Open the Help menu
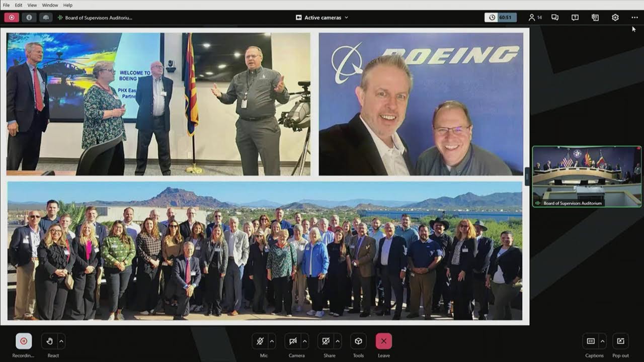Image resolution: width=644 pixels, height=362 pixels. 68,5
